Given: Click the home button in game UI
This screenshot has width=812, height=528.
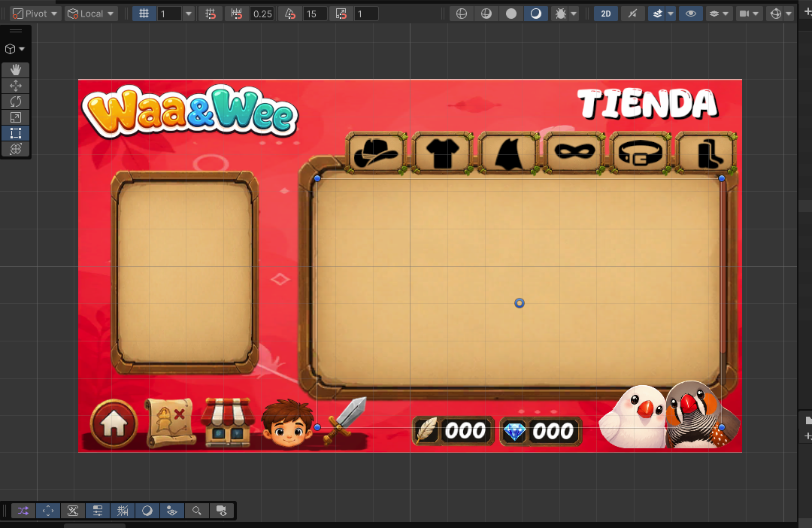Looking at the screenshot, I should 114,423.
